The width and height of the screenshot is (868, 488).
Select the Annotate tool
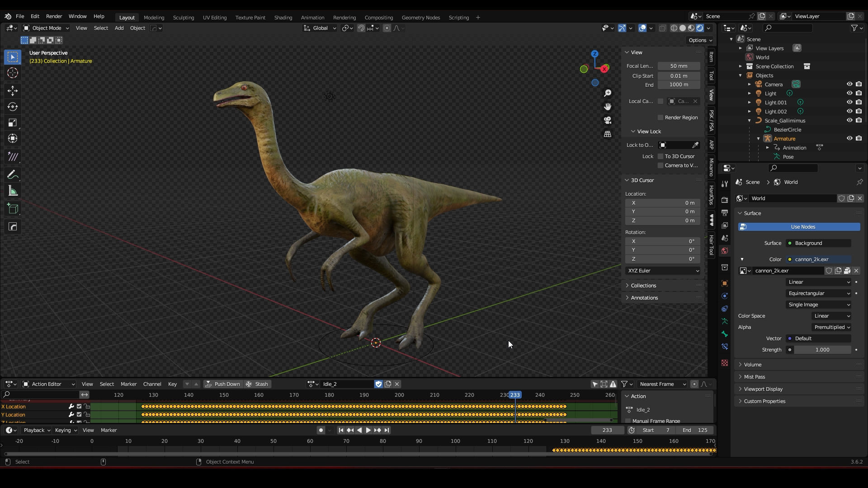click(x=13, y=175)
